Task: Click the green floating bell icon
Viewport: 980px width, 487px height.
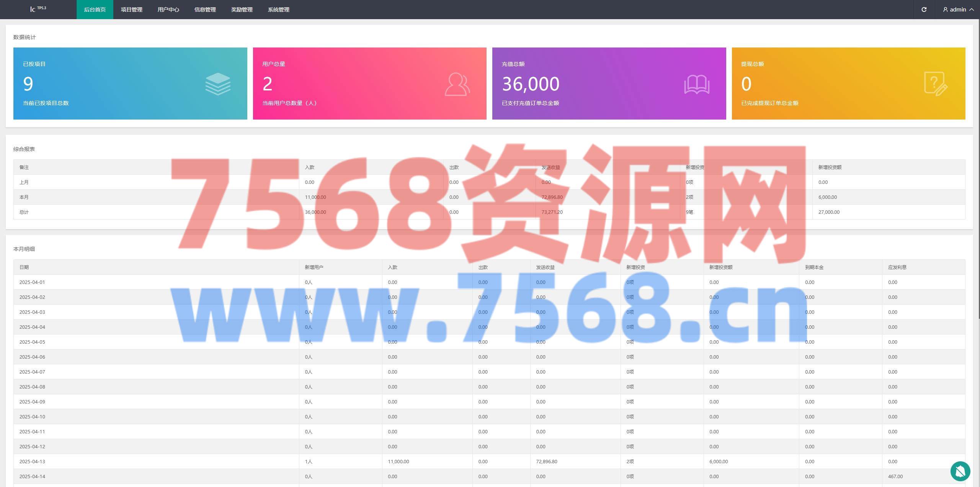Action: pos(960,471)
